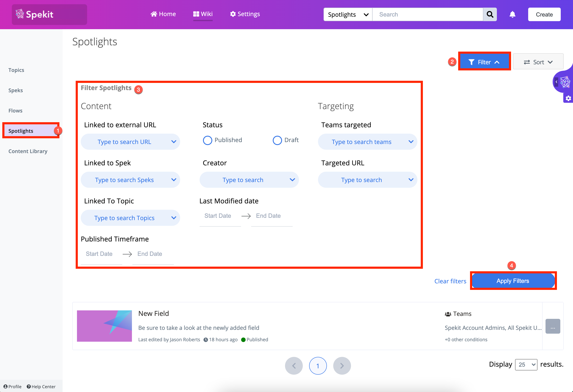Open the three-dot menu for New Field

click(x=553, y=326)
